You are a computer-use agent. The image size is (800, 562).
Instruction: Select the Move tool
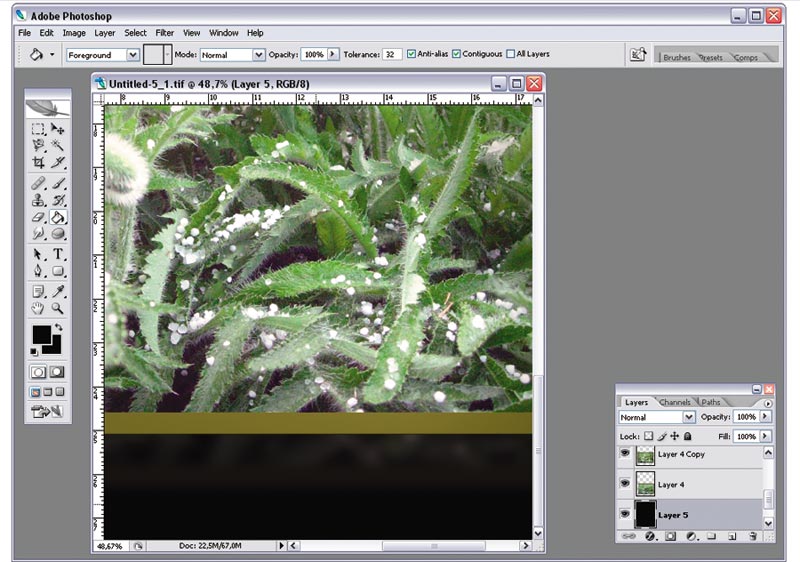[58, 129]
